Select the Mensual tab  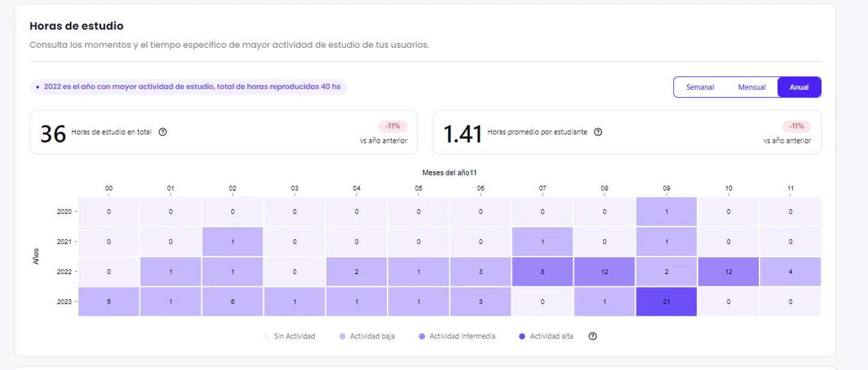(752, 87)
